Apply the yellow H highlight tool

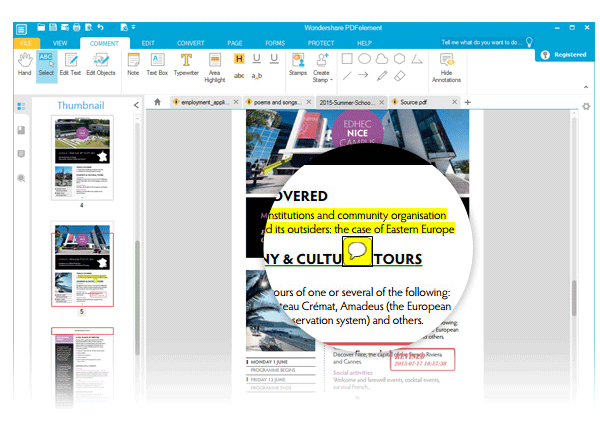(x=239, y=59)
